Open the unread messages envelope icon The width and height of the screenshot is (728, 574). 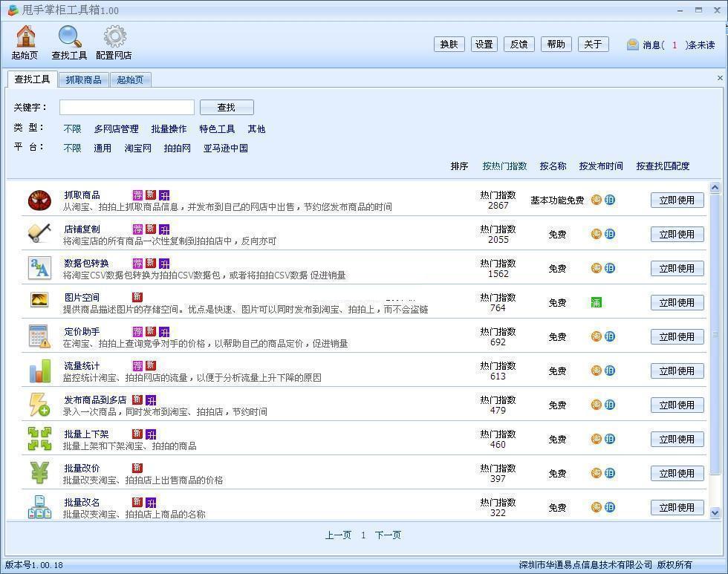(x=632, y=45)
